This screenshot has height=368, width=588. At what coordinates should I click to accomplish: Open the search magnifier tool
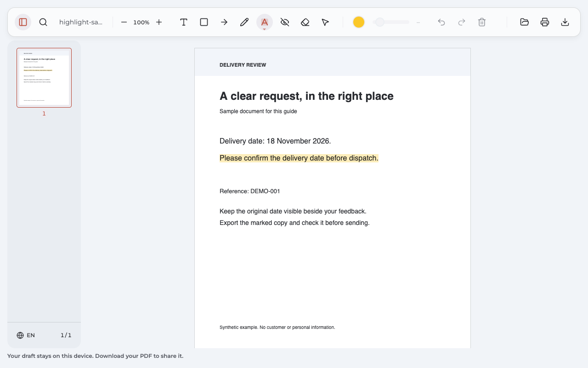point(43,22)
